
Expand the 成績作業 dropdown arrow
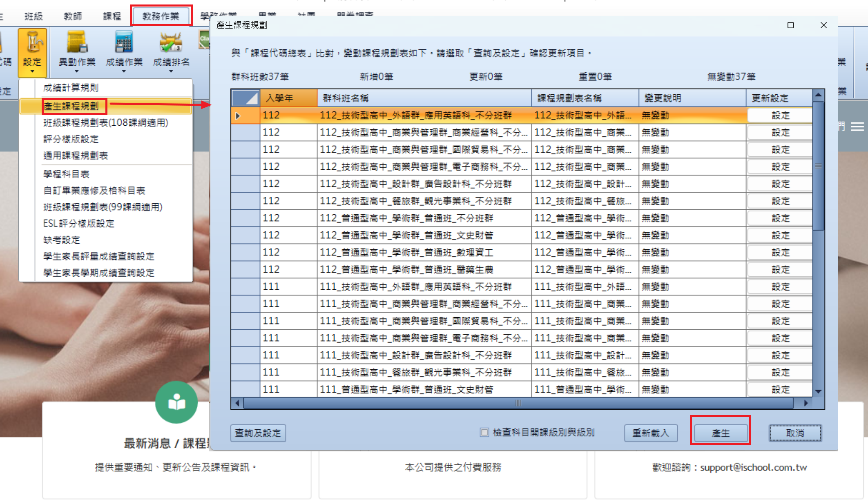124,72
